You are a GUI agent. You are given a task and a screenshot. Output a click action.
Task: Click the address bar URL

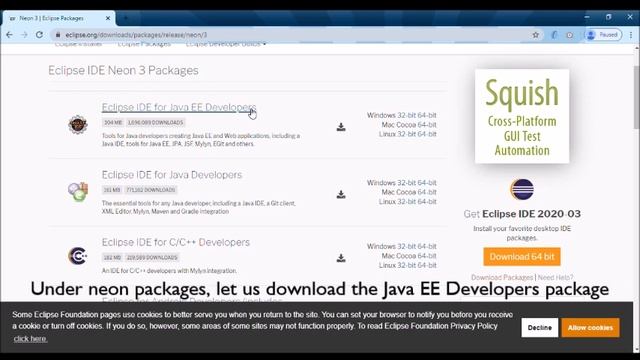click(136, 35)
